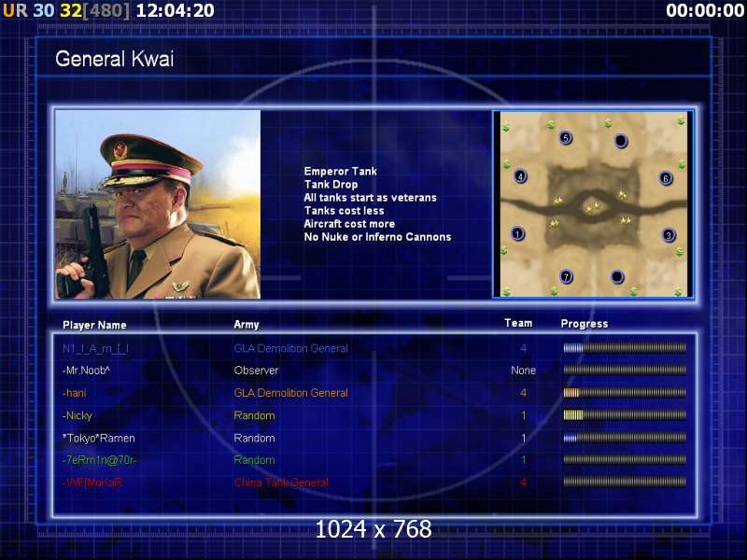Click team number 4 in -hani's row

click(523, 393)
